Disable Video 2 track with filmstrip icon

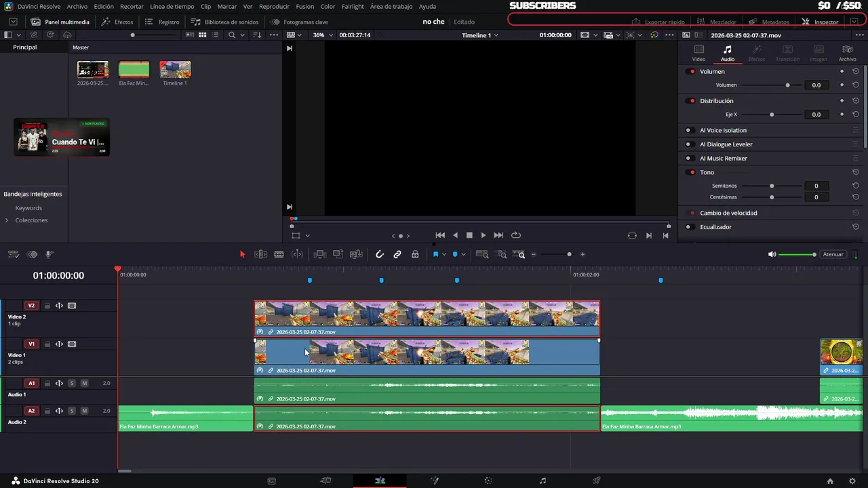click(x=72, y=306)
